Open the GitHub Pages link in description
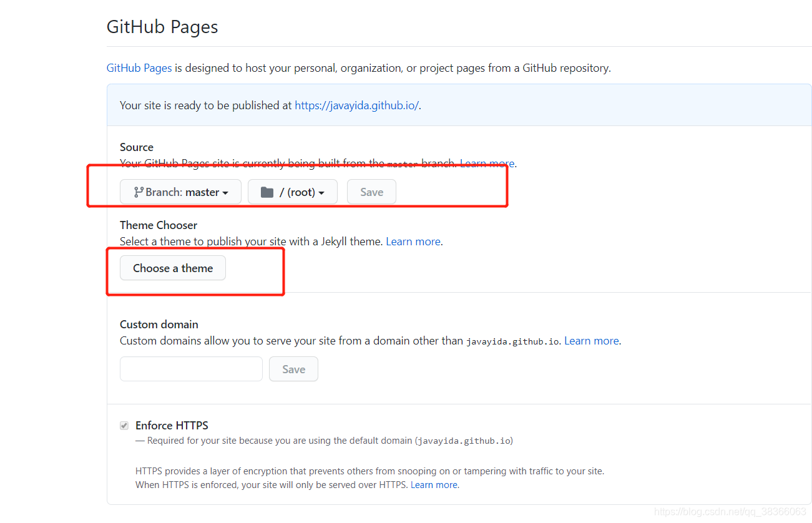This screenshot has height=523, width=812. pyautogui.click(x=139, y=68)
